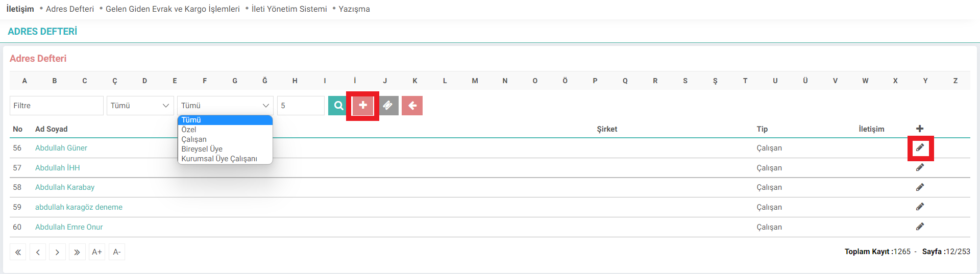The width and height of the screenshot is (980, 274).
Task: Filter contacts by letter K
Action: 415,81
